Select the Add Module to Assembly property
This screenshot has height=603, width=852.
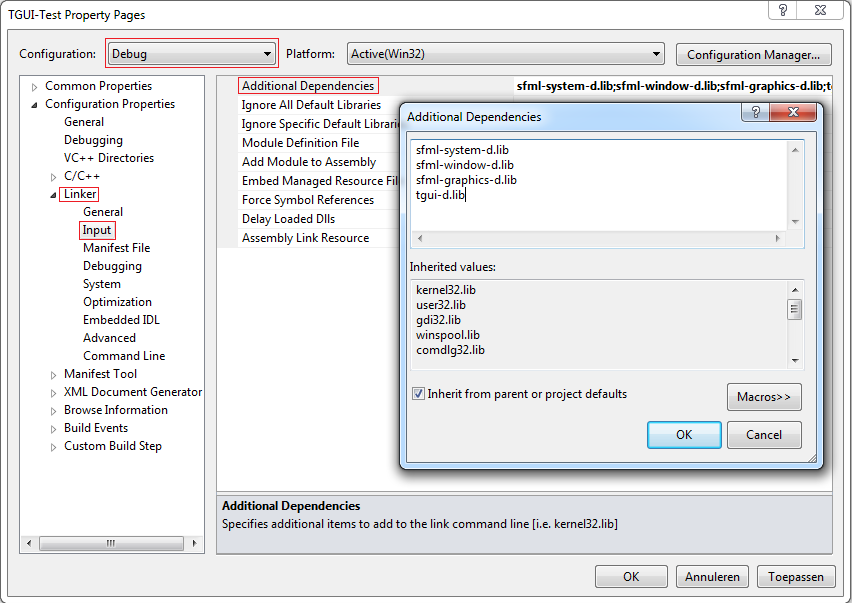coord(309,162)
